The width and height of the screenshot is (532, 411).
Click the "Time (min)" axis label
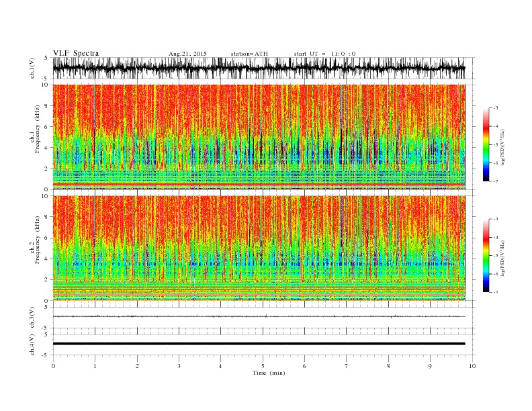269,373
